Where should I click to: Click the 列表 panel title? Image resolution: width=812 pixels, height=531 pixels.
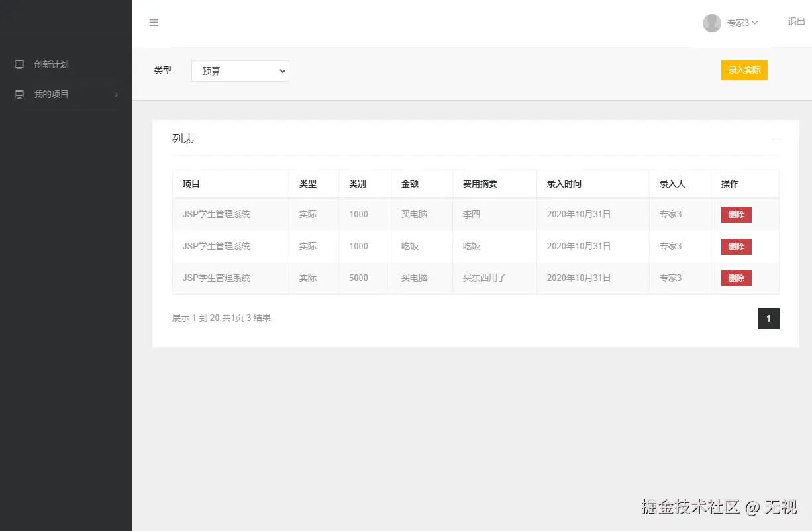pyautogui.click(x=183, y=139)
